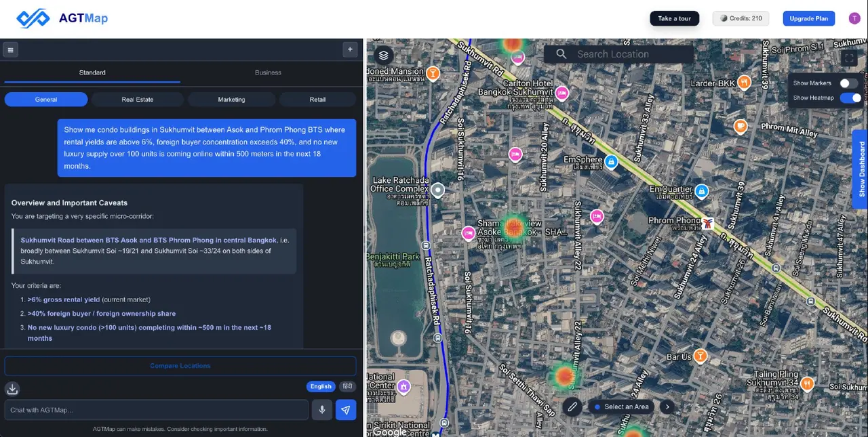Click the Bar Us cocktail marker
The height and width of the screenshot is (437, 868).
tap(700, 356)
